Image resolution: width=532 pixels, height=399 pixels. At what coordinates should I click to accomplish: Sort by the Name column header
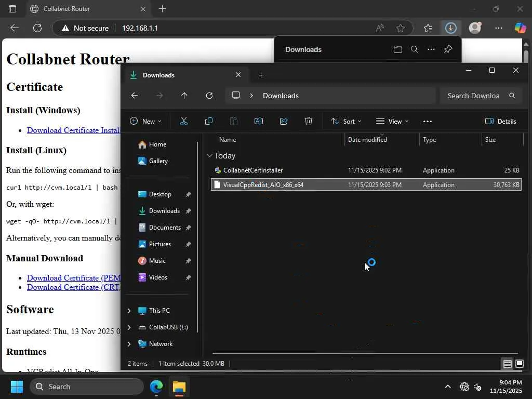[x=228, y=140]
